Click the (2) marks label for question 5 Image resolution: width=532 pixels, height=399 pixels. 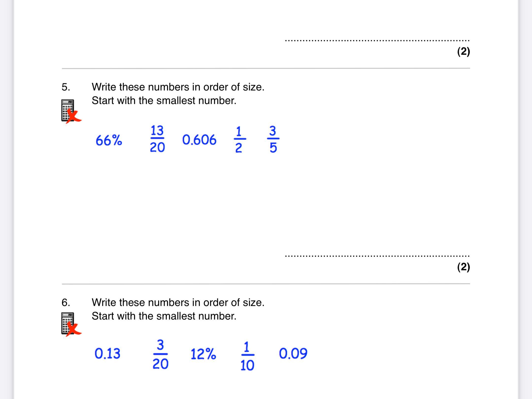pos(463,267)
